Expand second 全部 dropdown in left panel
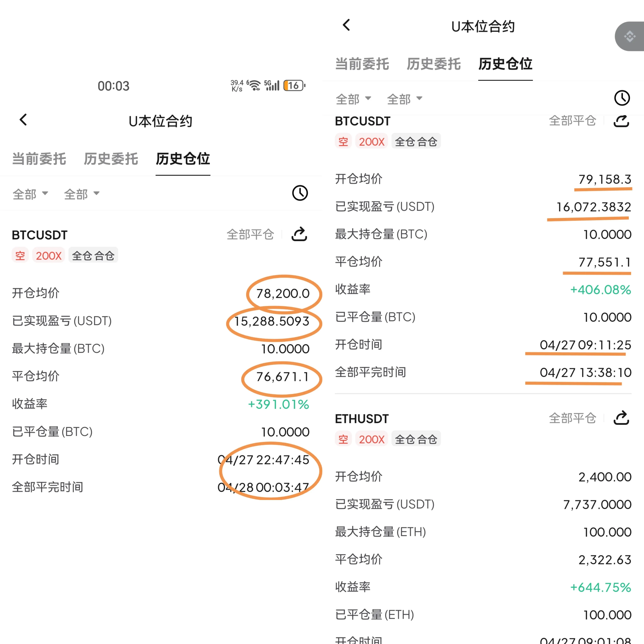Screen dimensions: 644x644 click(x=82, y=194)
